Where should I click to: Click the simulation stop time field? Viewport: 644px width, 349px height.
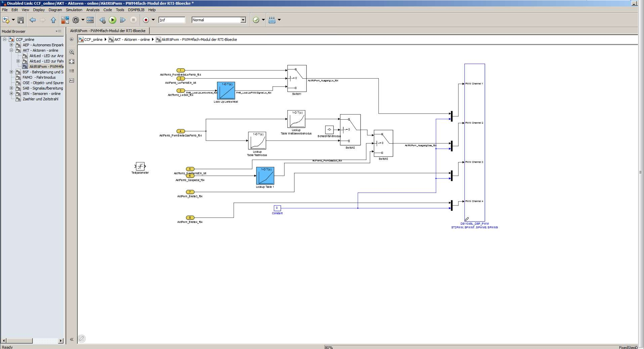click(x=172, y=20)
